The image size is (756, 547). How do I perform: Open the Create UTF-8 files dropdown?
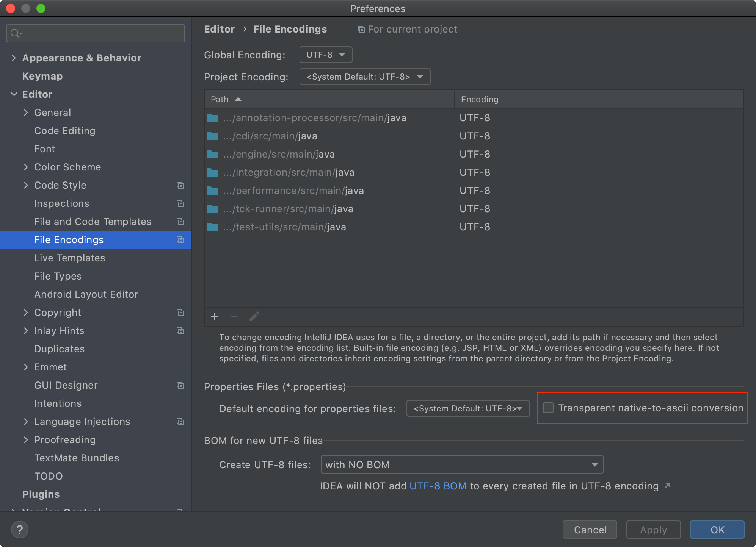[x=461, y=464]
